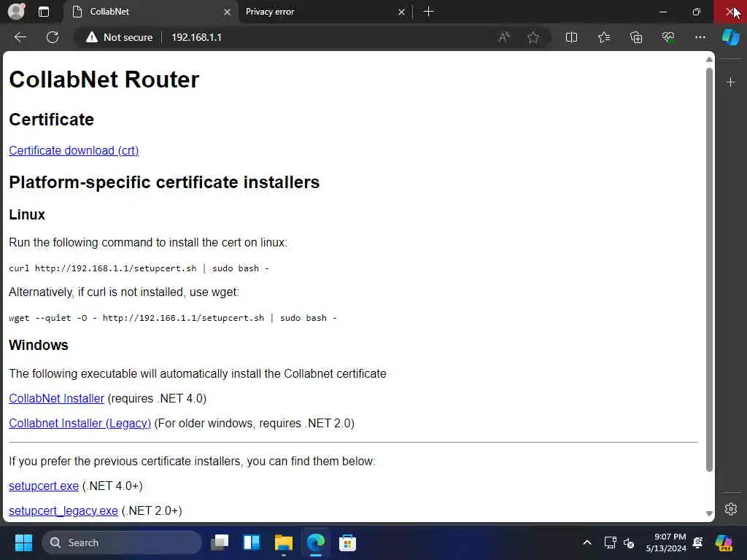Show hidden system tray icons
The width and height of the screenshot is (747, 560).
pyautogui.click(x=587, y=542)
